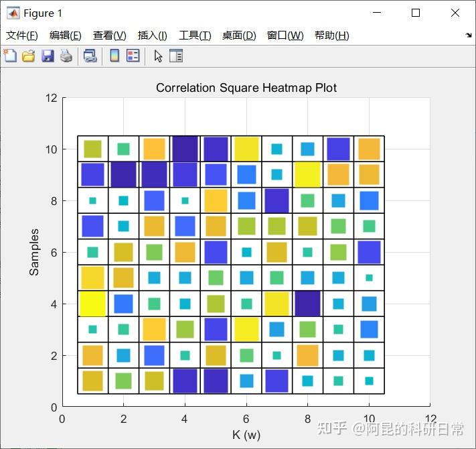Click the dock figure arrow in the menu bar

click(x=469, y=35)
